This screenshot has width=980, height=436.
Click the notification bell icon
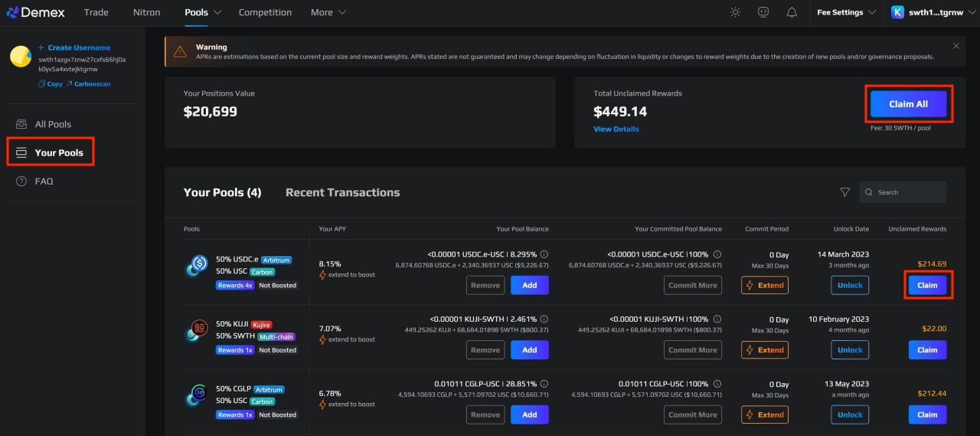pos(792,12)
